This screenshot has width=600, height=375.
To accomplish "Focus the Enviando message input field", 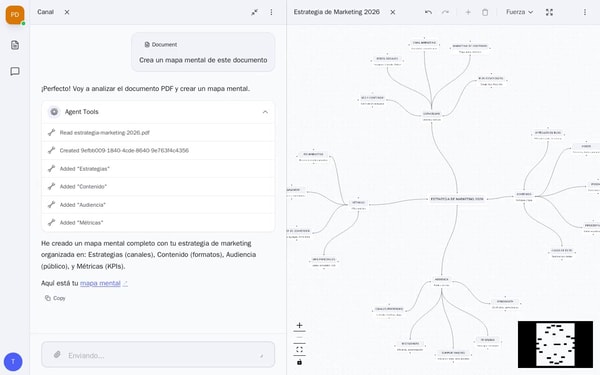I will click(158, 355).
